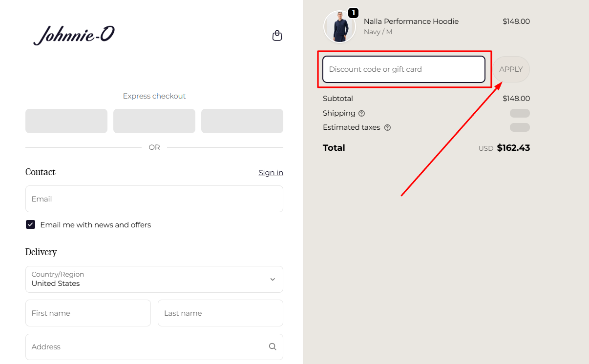Viewport: 589px width, 364px height.
Task: Click the search icon in the Address field
Action: (273, 346)
